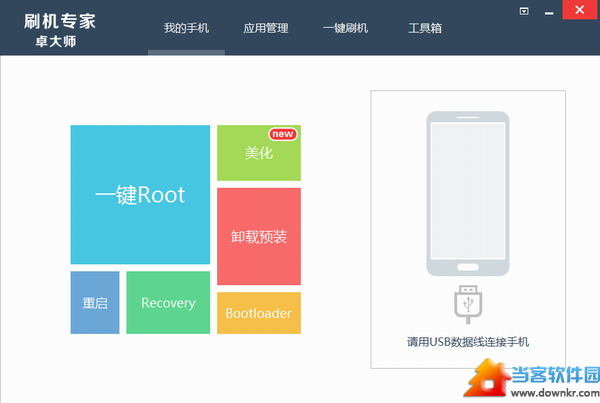Click the Bootloader tile

pos(259,313)
